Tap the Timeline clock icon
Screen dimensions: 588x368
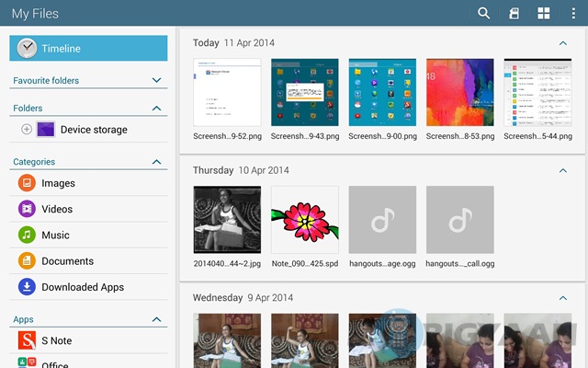click(x=27, y=48)
